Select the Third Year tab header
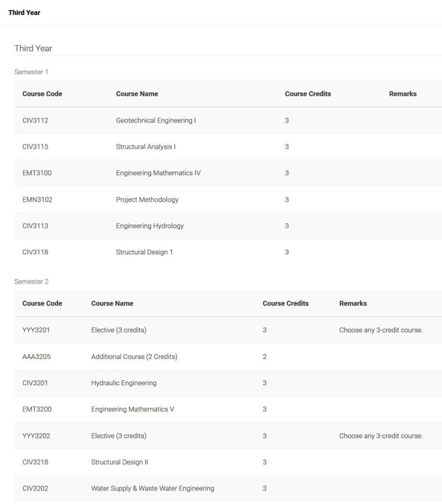 point(24,12)
